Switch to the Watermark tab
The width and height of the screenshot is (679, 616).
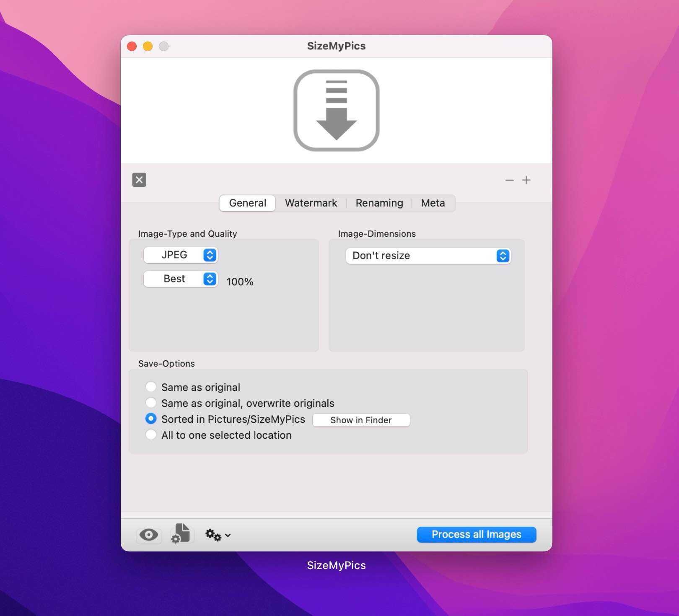[x=311, y=203]
